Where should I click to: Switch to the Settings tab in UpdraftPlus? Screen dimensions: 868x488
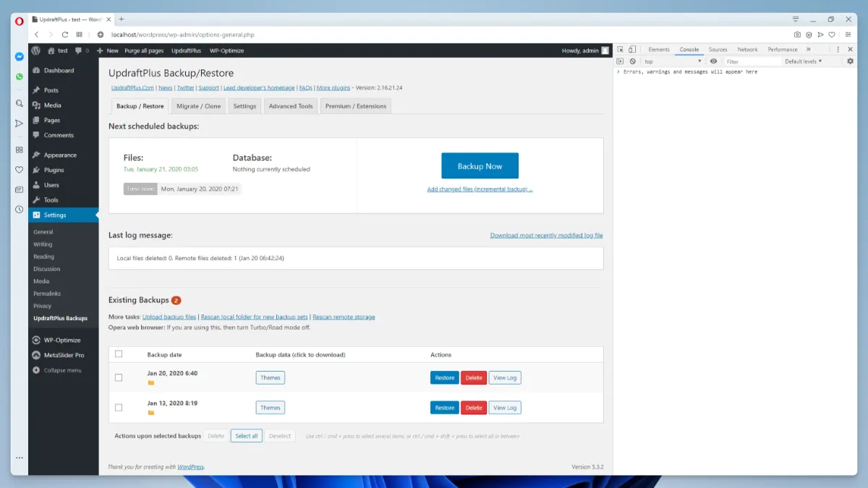pyautogui.click(x=244, y=106)
